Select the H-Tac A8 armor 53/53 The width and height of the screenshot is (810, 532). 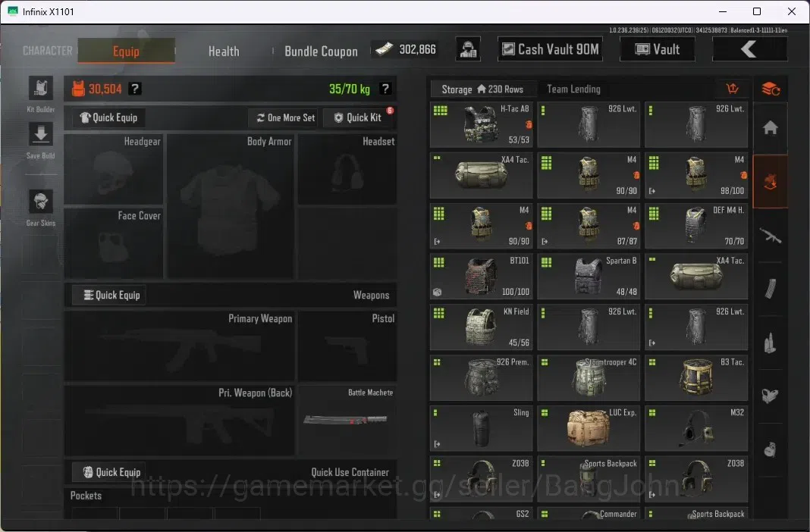click(482, 125)
